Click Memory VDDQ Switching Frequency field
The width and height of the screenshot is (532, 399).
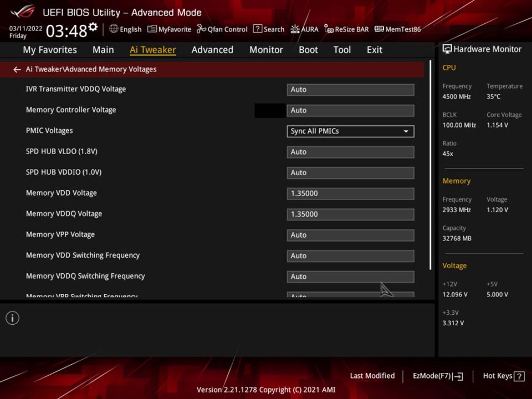[x=350, y=277]
